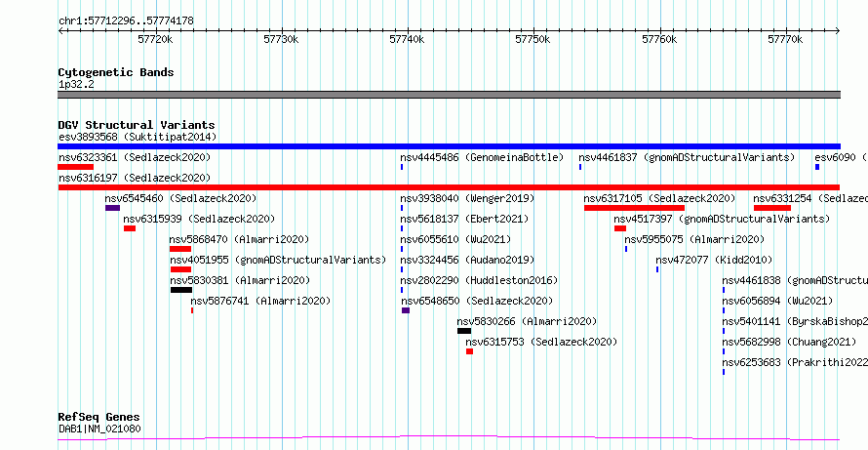
Task: Click the Cytogenetic Bands track title
Action: click(116, 72)
